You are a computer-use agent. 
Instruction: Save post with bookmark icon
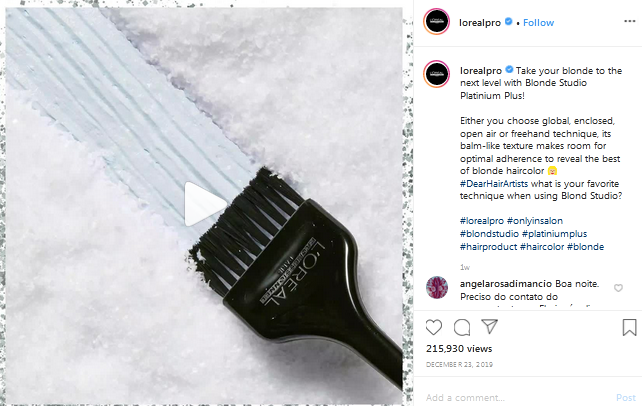coord(629,327)
